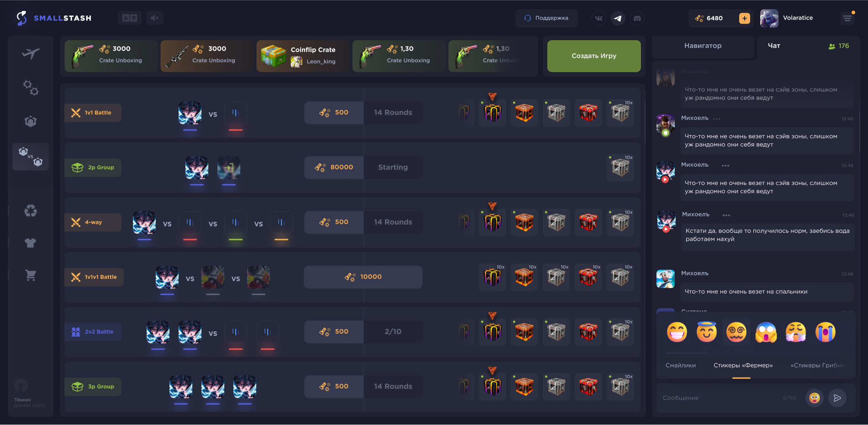The image size is (868, 425).
Task: Toggle the emoji picker in message field
Action: coord(814,398)
